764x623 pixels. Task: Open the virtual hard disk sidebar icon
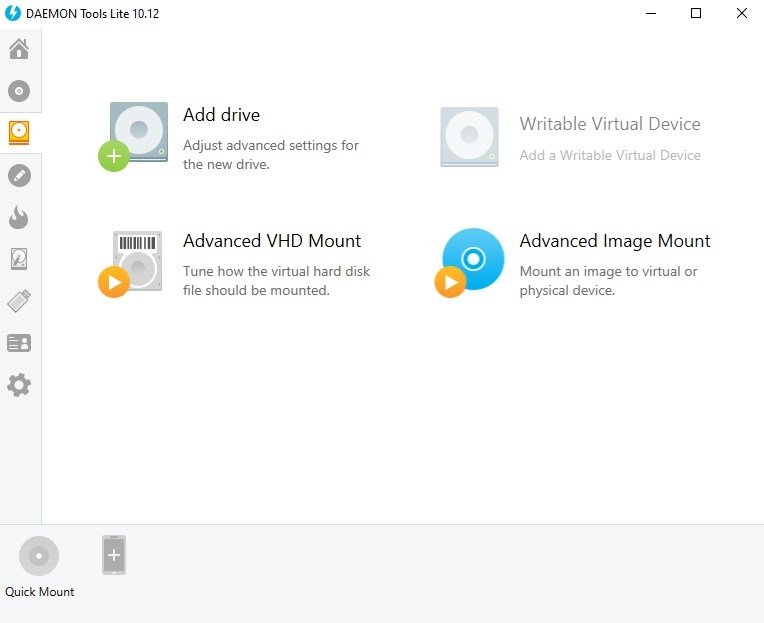(x=19, y=259)
